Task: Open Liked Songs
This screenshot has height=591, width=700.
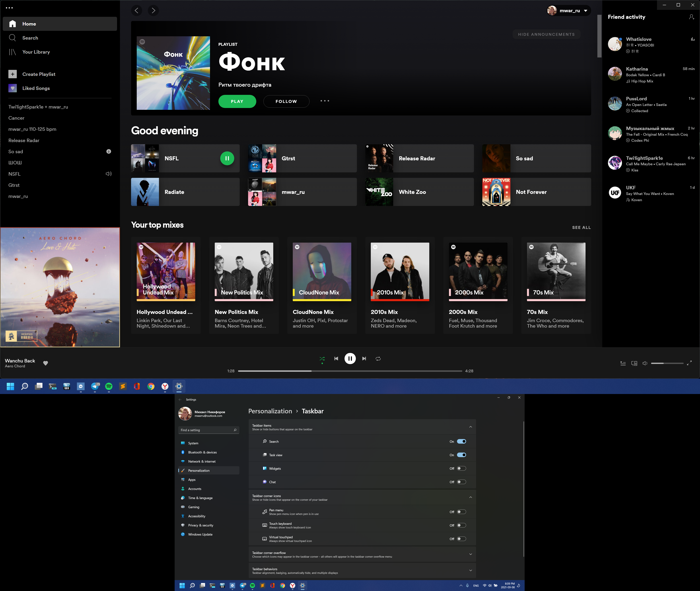Action: click(36, 88)
